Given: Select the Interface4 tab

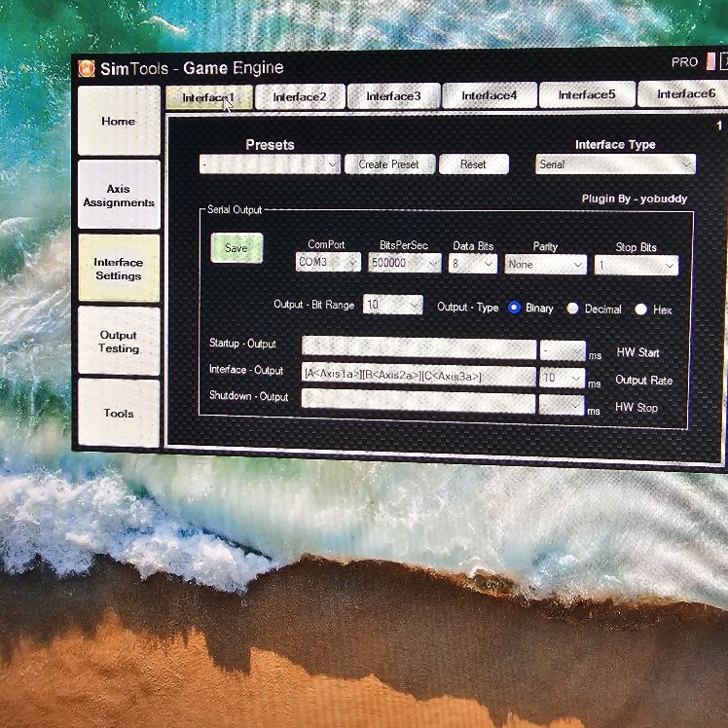Looking at the screenshot, I should click(x=489, y=94).
